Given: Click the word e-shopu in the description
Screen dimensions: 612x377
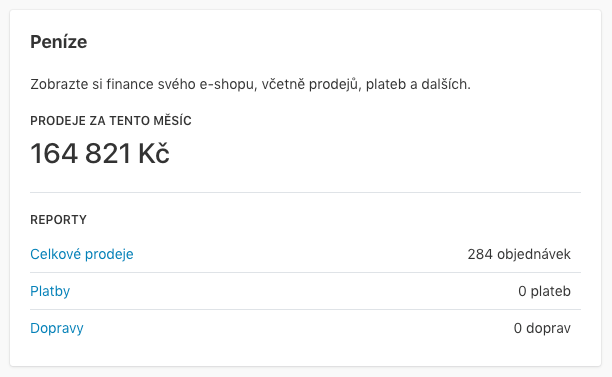Looking at the screenshot, I should (x=228, y=84).
